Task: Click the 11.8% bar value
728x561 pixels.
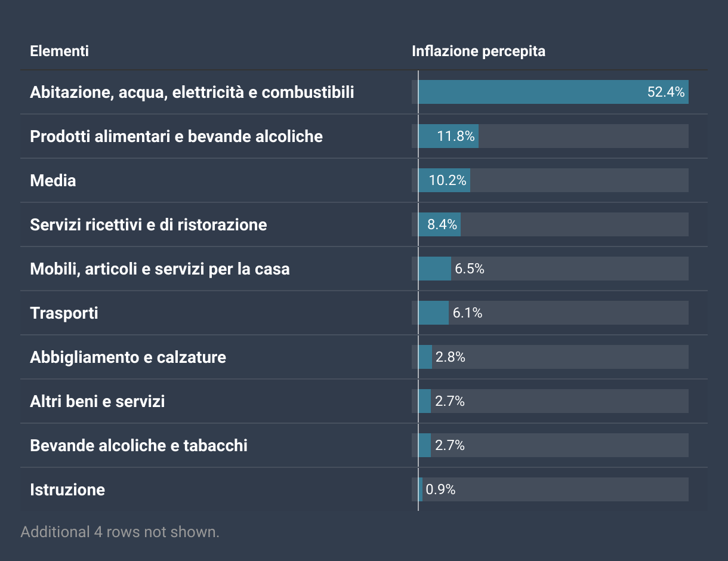Action: [455, 137]
